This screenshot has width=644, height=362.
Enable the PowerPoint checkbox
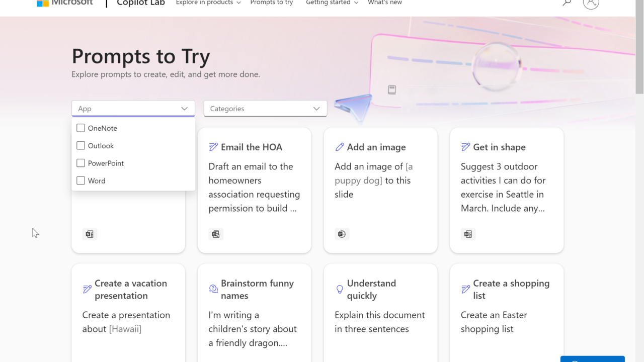pyautogui.click(x=80, y=163)
